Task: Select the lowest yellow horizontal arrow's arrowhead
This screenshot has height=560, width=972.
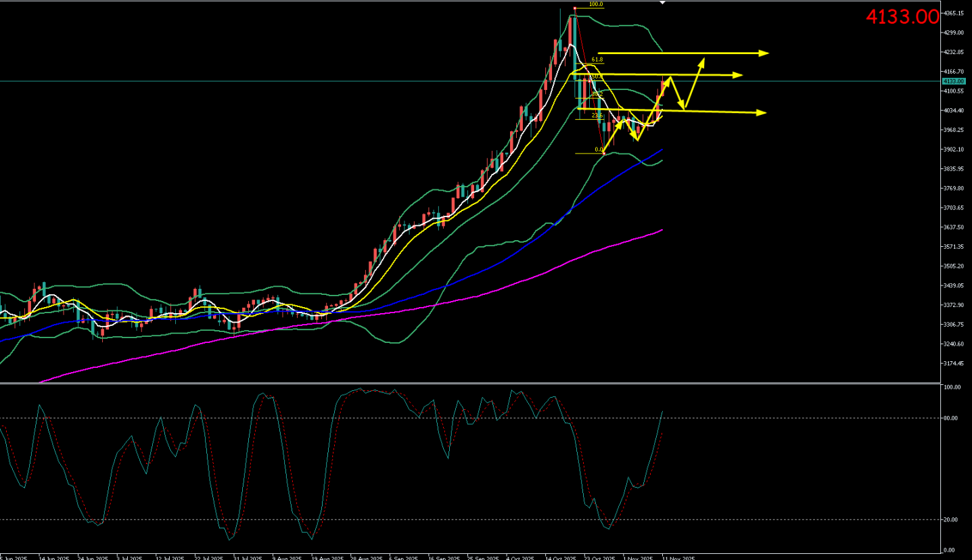Action: 761,113
